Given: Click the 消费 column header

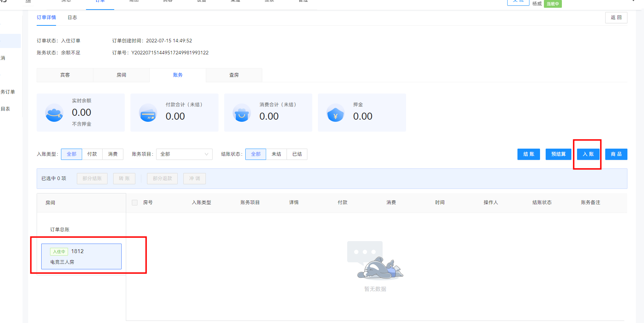Looking at the screenshot, I should click(x=391, y=203).
